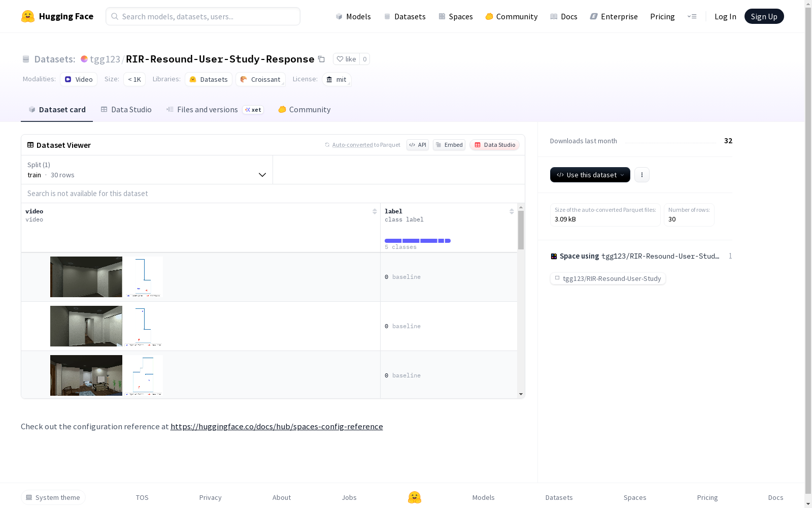Sort by the video column arrows
Screen dimensions: 812x508
(375, 211)
